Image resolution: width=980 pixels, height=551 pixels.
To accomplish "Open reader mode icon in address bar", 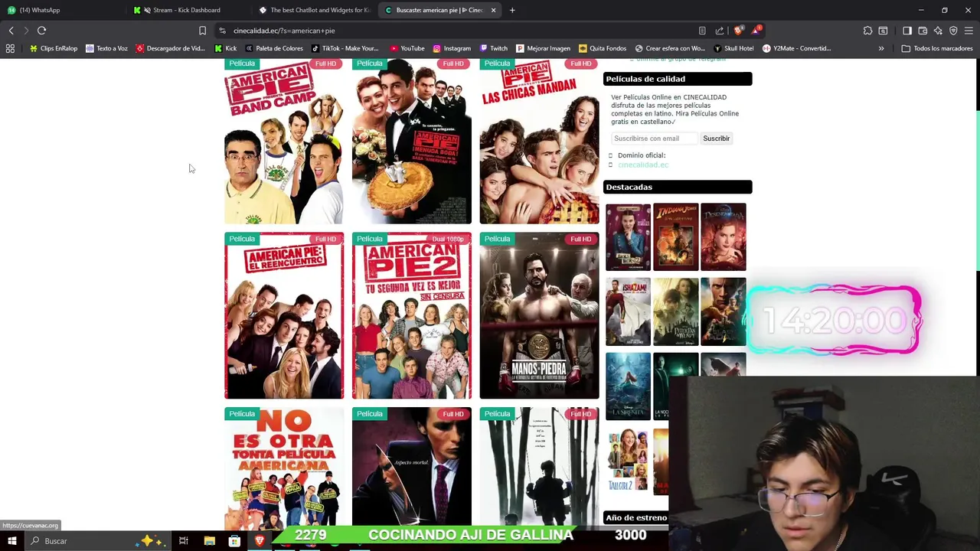I will [702, 31].
